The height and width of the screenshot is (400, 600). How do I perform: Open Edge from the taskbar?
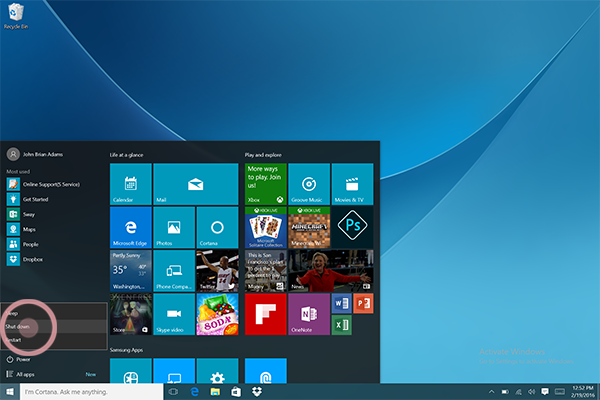[195, 392]
